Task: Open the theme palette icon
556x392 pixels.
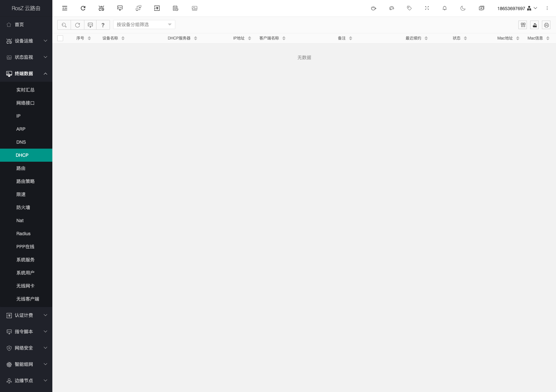Action: coord(391,8)
